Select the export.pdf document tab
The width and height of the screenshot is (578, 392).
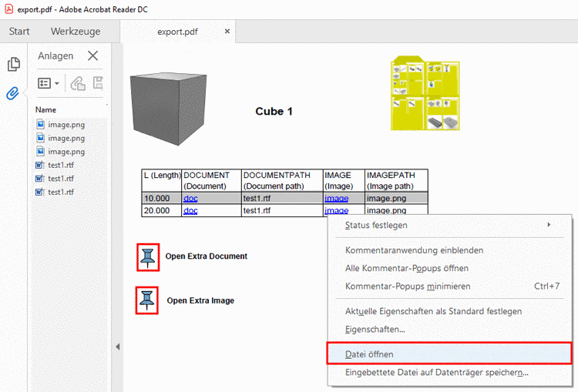tap(177, 32)
